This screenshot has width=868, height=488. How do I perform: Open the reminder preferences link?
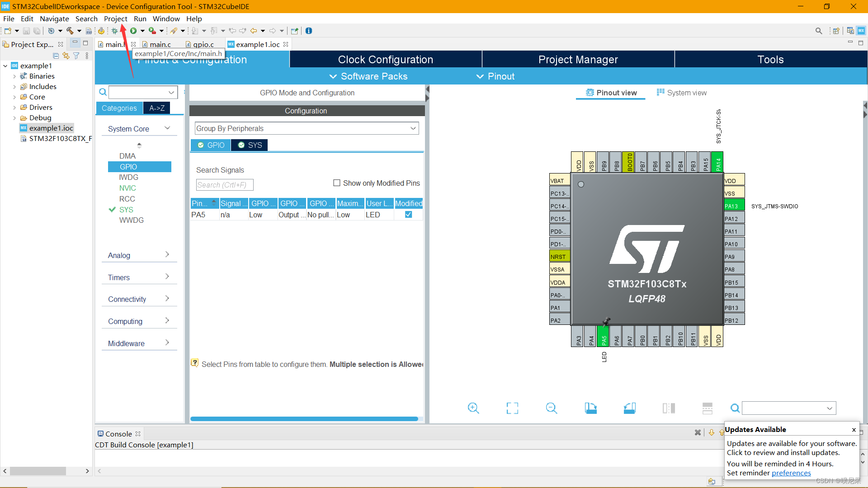pyautogui.click(x=791, y=473)
